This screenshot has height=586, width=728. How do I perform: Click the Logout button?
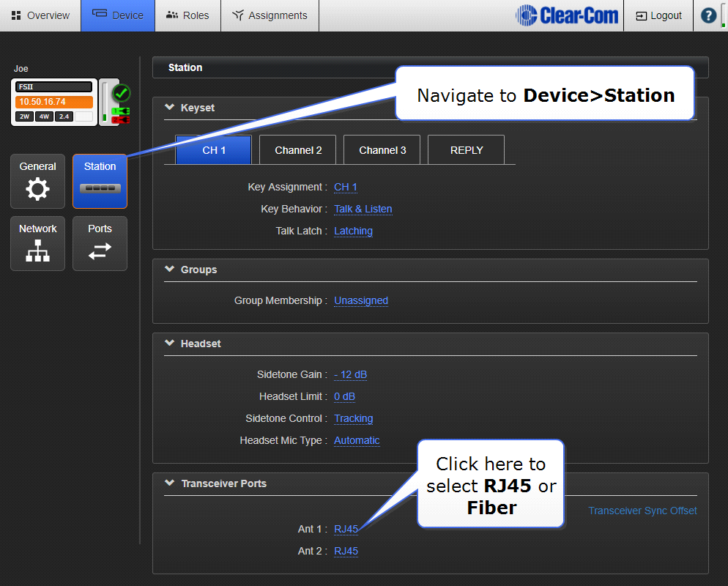point(658,15)
